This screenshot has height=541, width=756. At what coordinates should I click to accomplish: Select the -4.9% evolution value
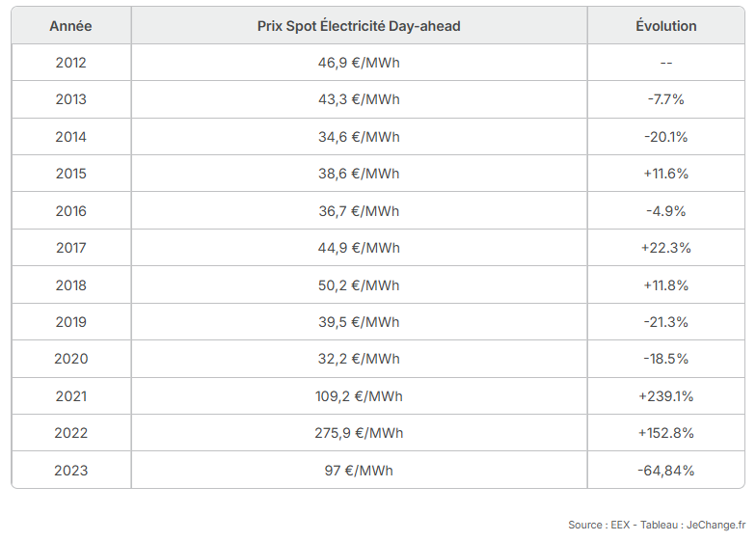[x=665, y=210]
